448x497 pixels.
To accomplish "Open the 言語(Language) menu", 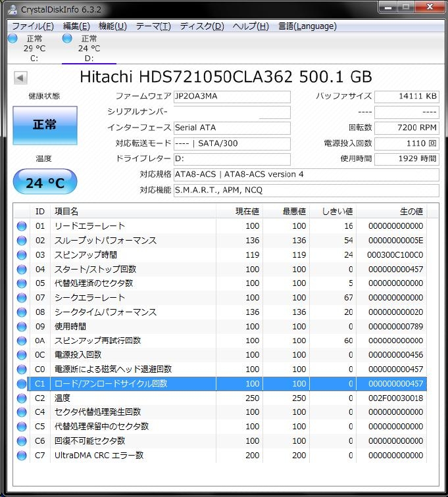I will click(307, 26).
